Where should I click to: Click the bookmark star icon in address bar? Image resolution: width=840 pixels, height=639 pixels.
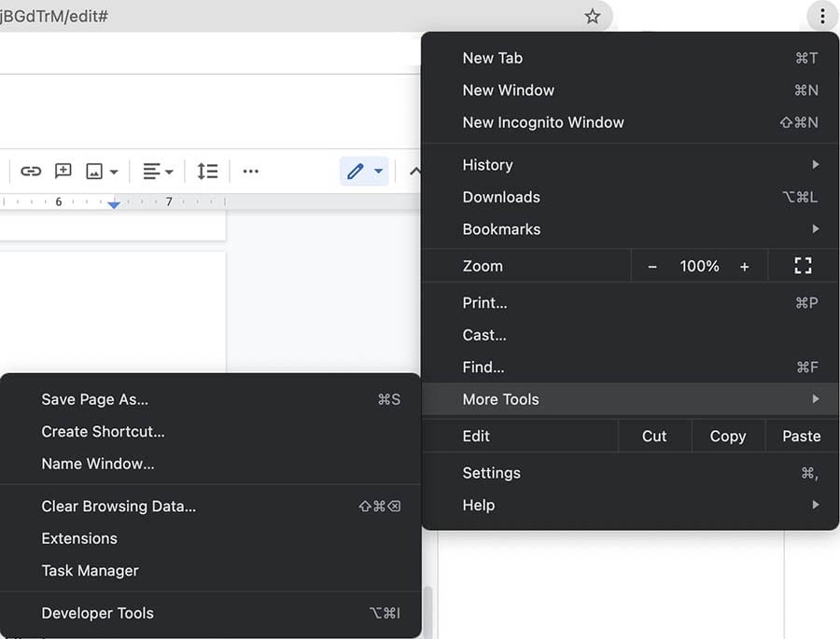click(x=592, y=16)
